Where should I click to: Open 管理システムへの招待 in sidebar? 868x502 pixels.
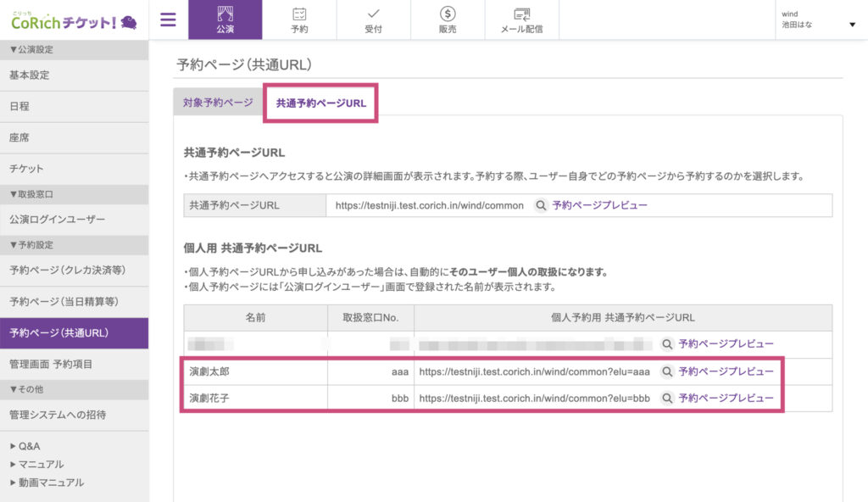[58, 415]
